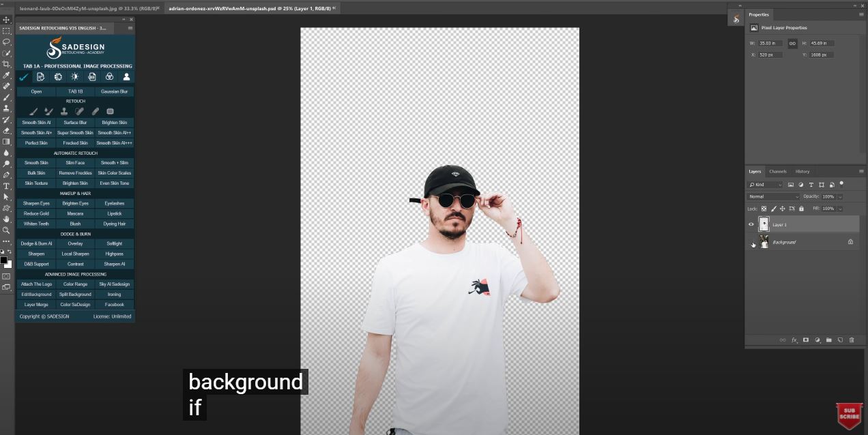868x435 pixels.
Task: Toggle the link width and height chain icon
Action: 792,43
